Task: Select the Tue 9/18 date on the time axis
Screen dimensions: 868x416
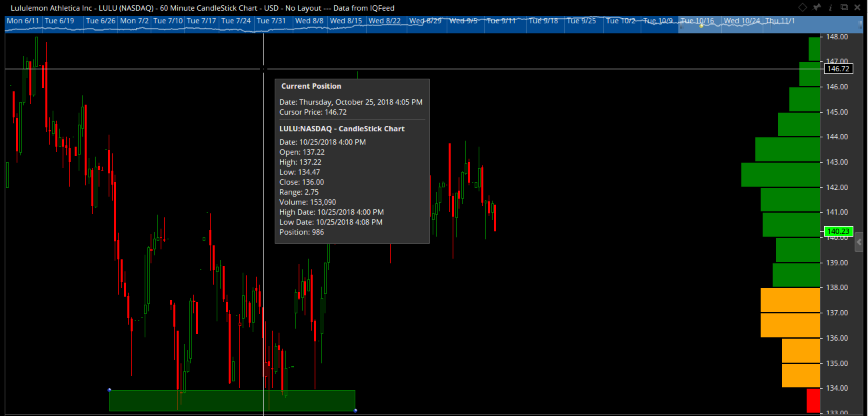Action: (x=543, y=21)
